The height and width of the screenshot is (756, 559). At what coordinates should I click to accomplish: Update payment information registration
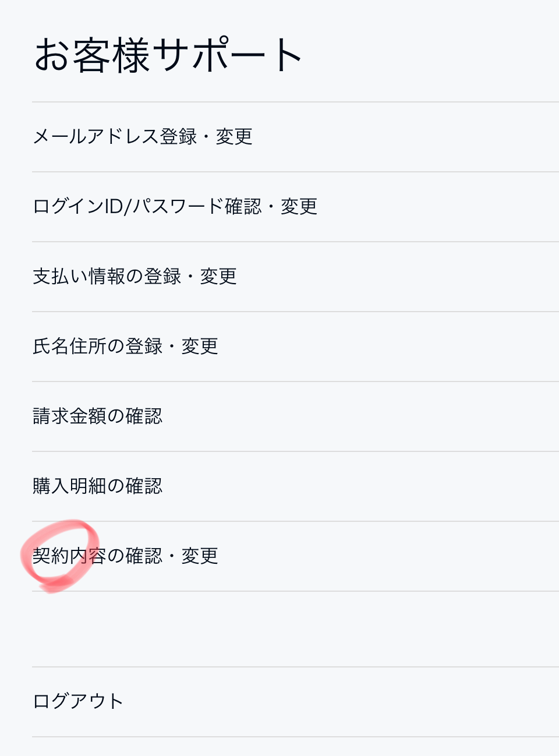[295, 277]
